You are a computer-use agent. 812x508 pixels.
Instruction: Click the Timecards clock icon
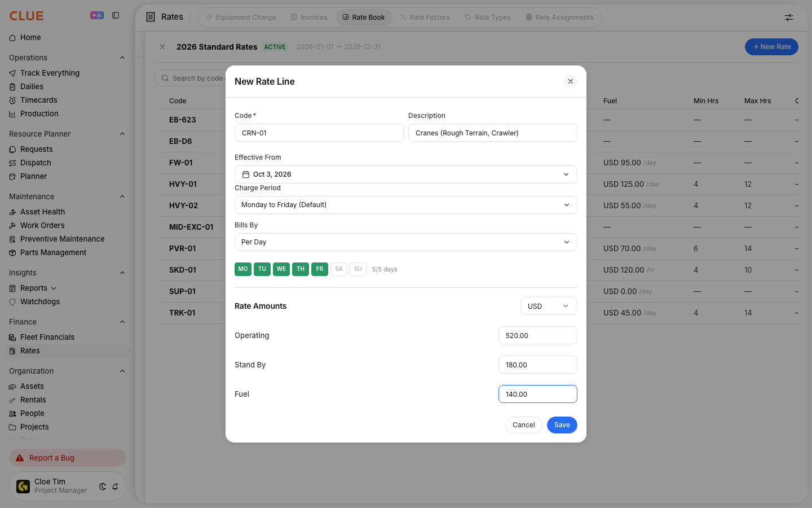pos(12,100)
